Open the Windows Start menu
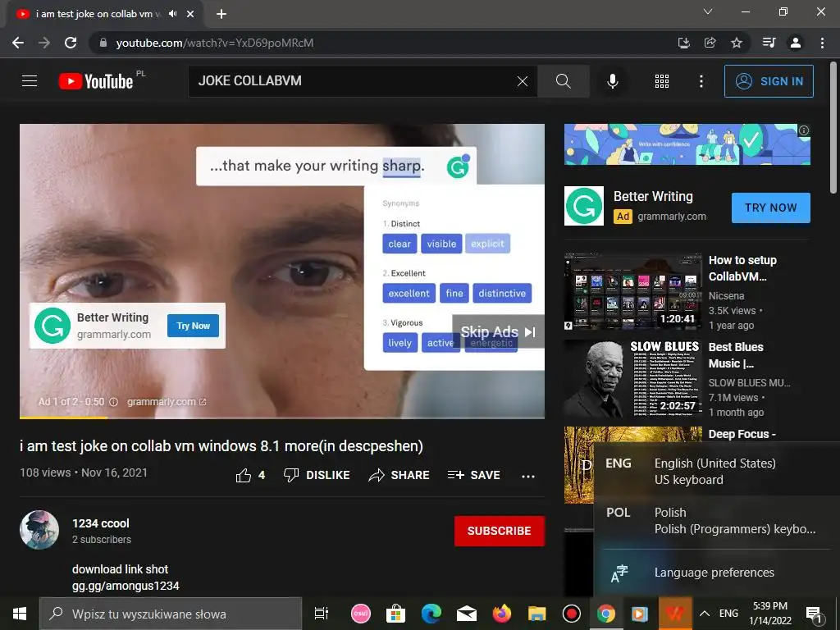The width and height of the screenshot is (840, 630). pos(20,614)
